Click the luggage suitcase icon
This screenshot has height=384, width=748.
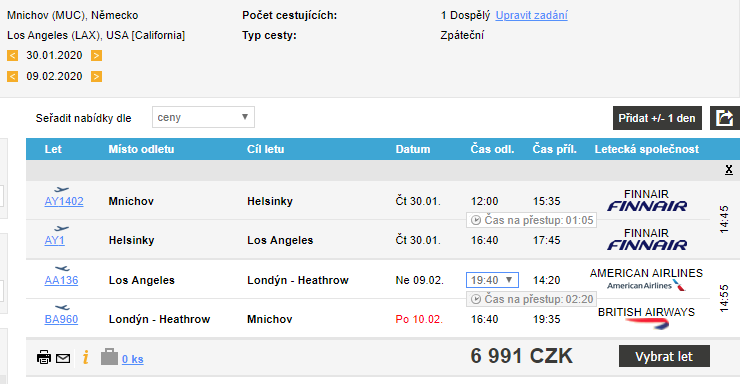pyautogui.click(x=109, y=357)
